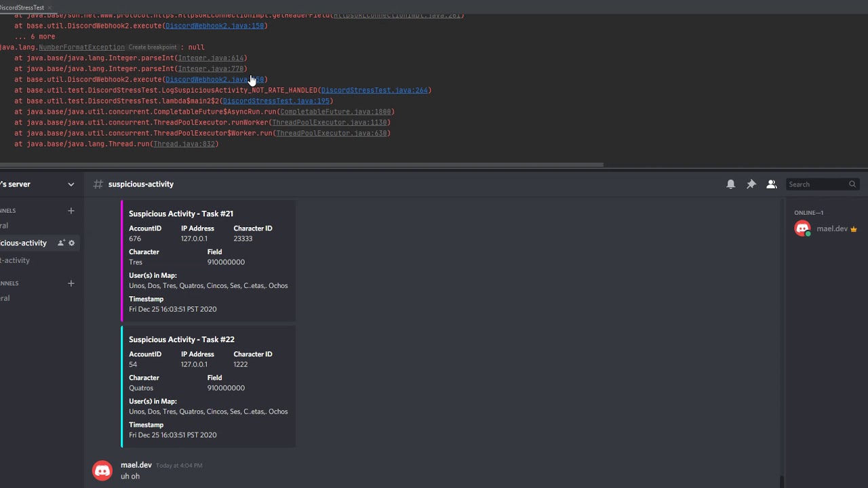Viewport: 868px width, 488px height.
Task: Switch to the DiscordStressTest run tab
Action: click(x=22, y=7)
